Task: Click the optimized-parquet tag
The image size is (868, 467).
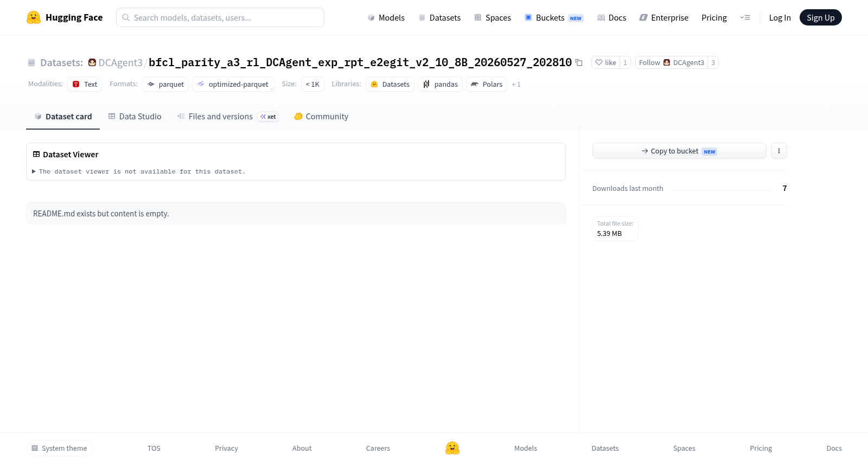Action: click(x=233, y=84)
